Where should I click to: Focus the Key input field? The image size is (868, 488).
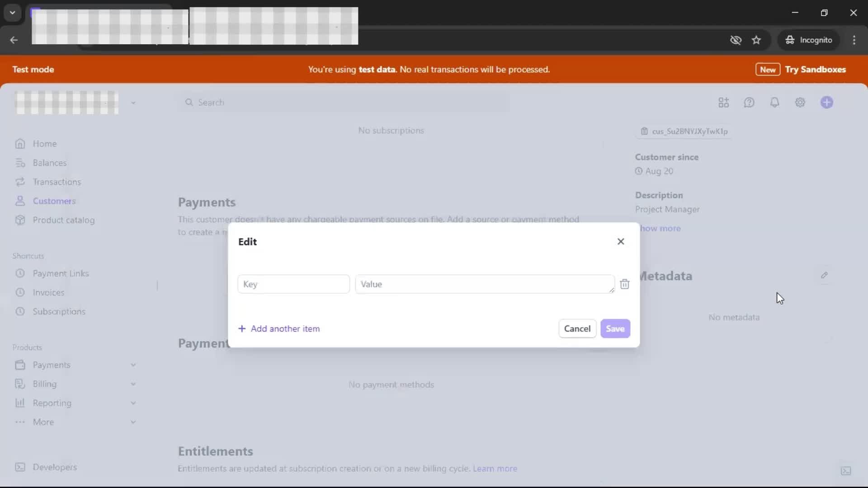(x=293, y=284)
